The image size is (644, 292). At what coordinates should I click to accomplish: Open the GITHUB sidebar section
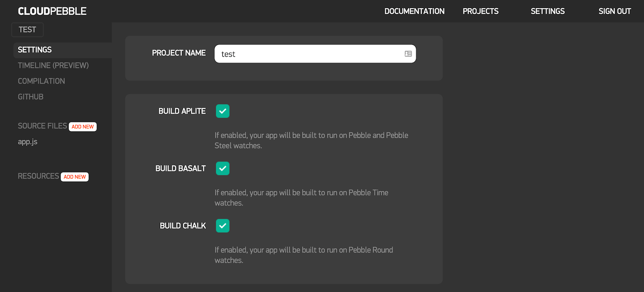30,96
